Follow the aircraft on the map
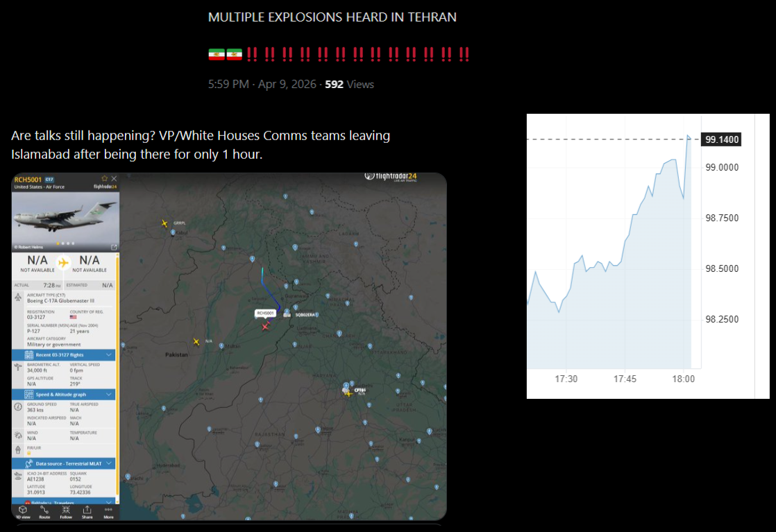 pos(66,512)
